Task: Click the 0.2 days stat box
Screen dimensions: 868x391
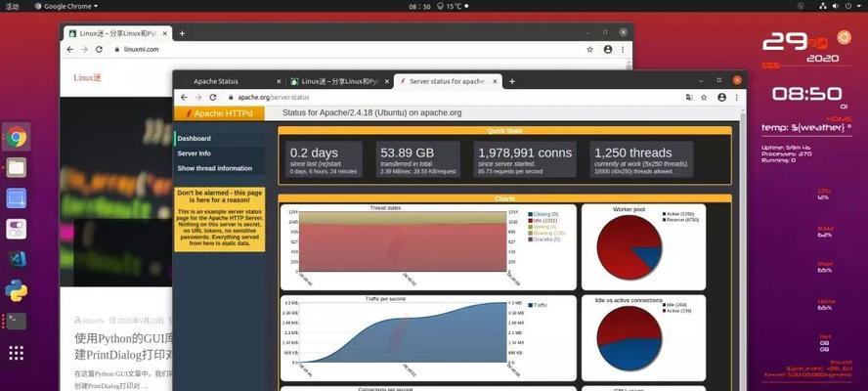Action: (x=325, y=159)
